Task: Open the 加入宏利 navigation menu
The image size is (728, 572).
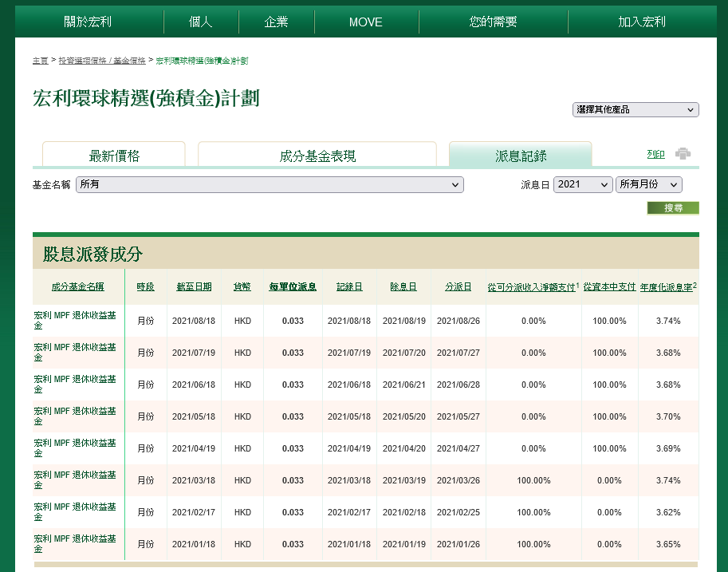Action: [642, 22]
